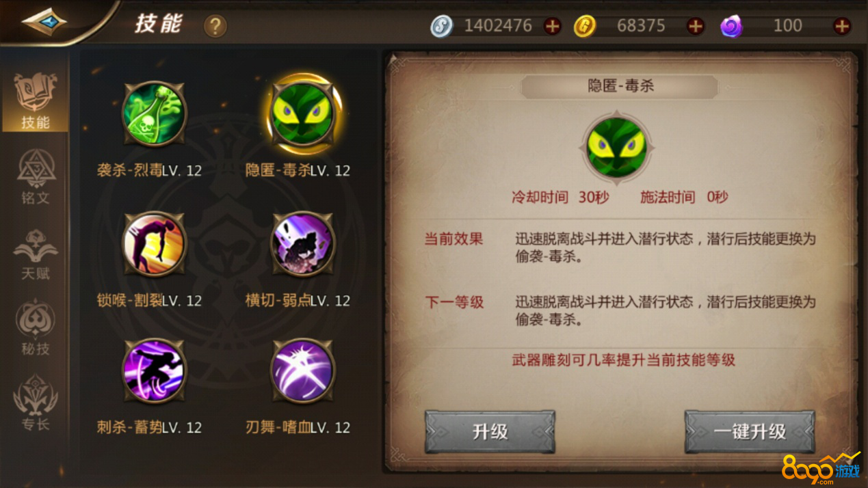This screenshot has width=868, height=488.
Task: Pick the 刺杀-蓄势 purple dash skill
Action: coord(154,371)
